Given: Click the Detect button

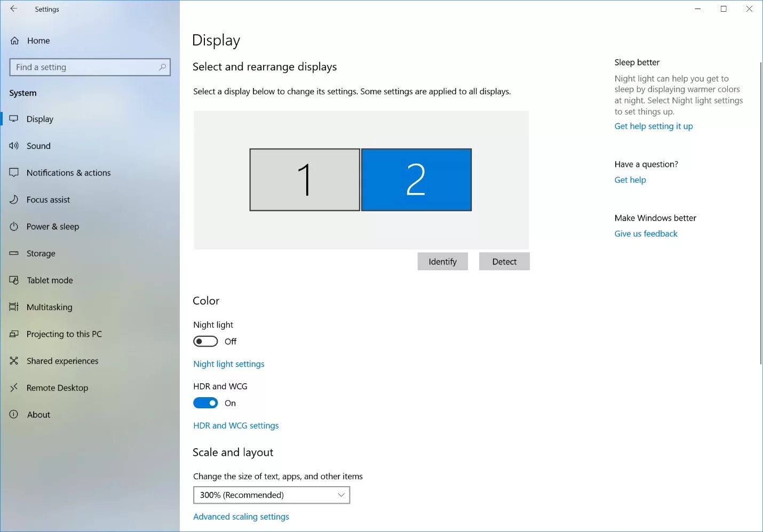Looking at the screenshot, I should coord(504,261).
